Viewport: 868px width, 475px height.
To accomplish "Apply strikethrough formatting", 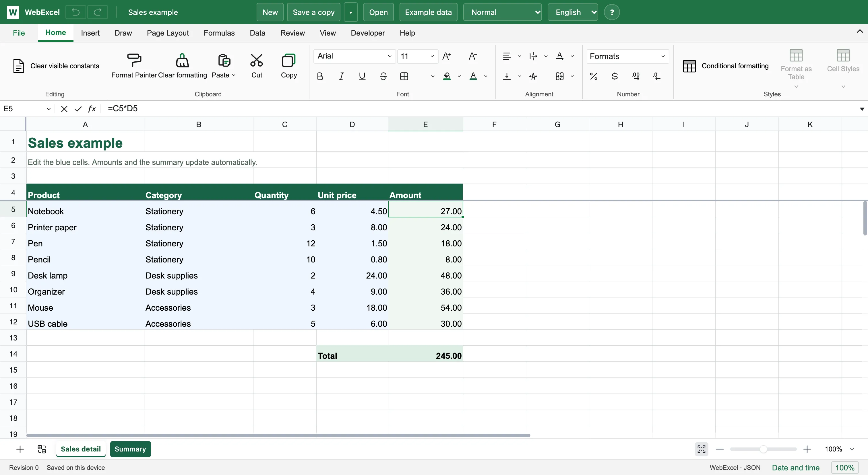I will (x=383, y=76).
